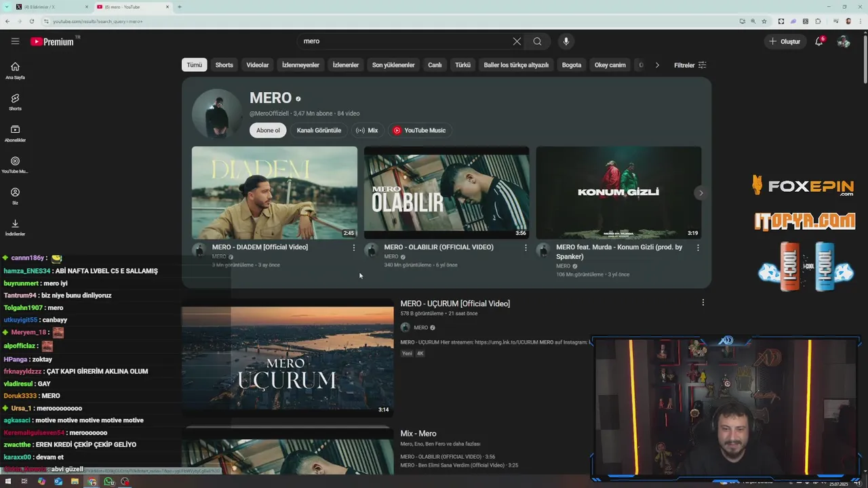Clear the search box with X
Viewport: 868px width, 488px height.
(517, 41)
